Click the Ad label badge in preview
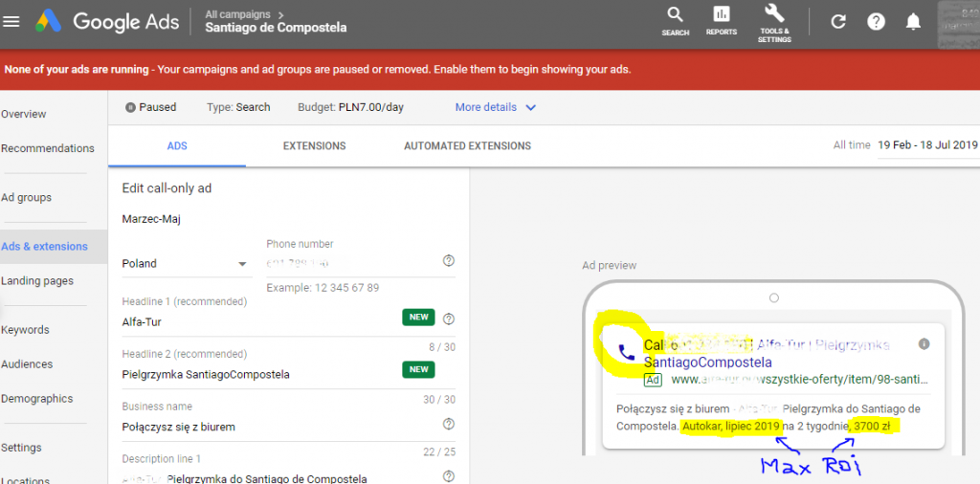 pyautogui.click(x=653, y=380)
